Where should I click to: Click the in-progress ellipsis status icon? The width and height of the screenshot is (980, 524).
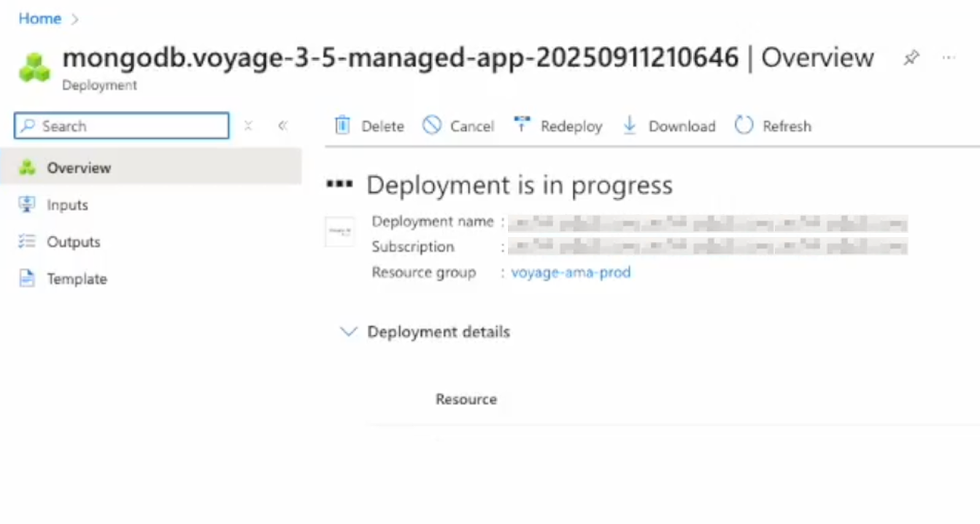click(339, 185)
